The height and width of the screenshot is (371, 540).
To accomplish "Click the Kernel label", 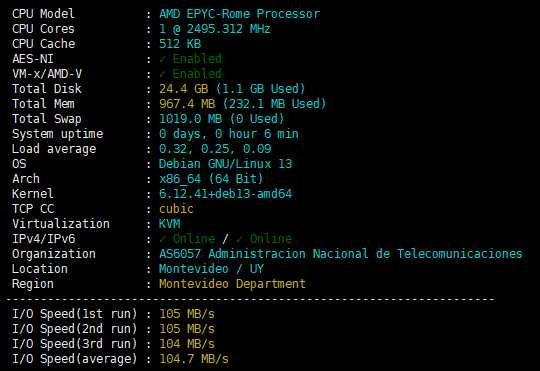I will (33, 194).
